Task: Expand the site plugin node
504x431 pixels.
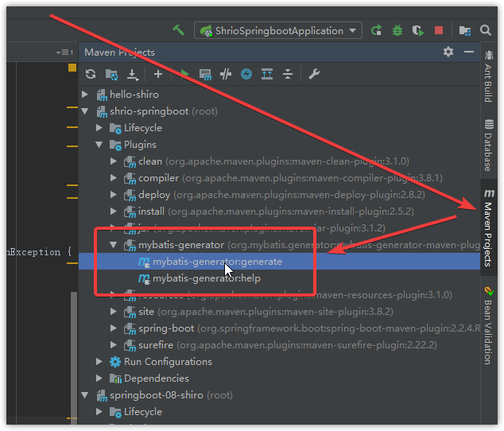Action: pyautogui.click(x=113, y=312)
